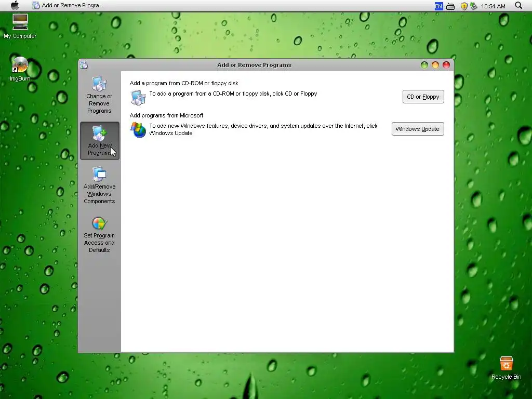Image resolution: width=532 pixels, height=399 pixels.
Task: Close the window with red button
Action: 446,65
